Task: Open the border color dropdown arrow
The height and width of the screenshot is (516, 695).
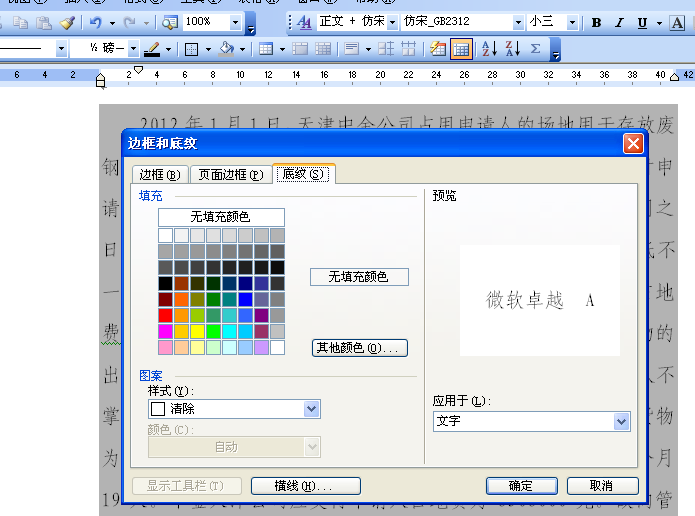Action: point(168,49)
